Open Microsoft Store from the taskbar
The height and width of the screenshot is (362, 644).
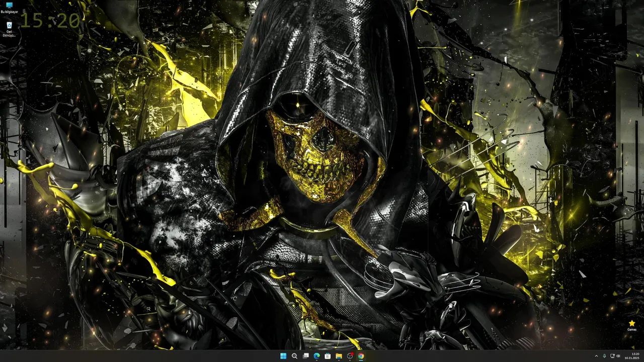328,356
